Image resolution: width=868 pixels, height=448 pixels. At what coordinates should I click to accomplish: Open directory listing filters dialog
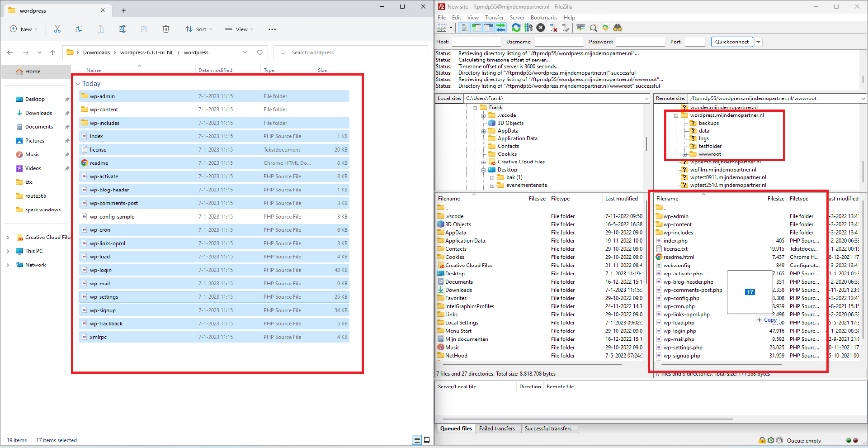(581, 28)
